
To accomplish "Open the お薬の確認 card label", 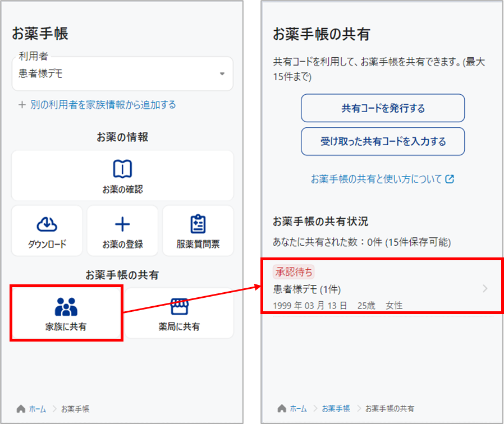I will tap(122, 190).
